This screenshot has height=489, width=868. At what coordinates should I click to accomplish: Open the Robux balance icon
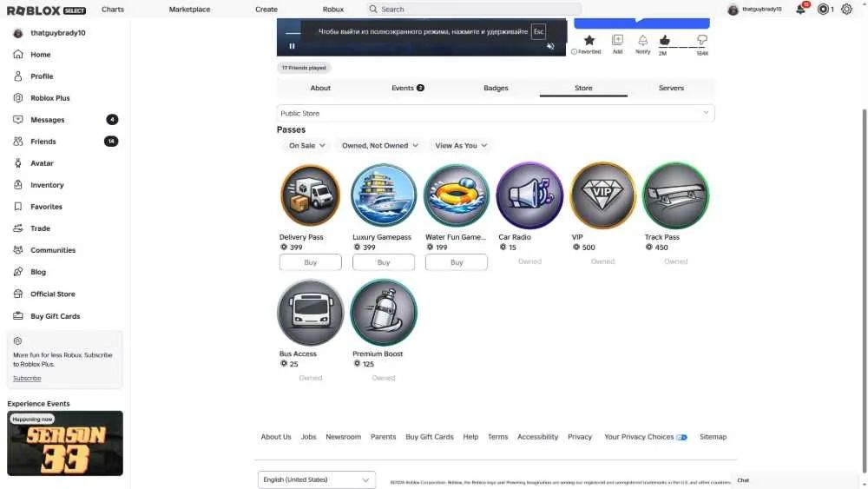click(823, 10)
